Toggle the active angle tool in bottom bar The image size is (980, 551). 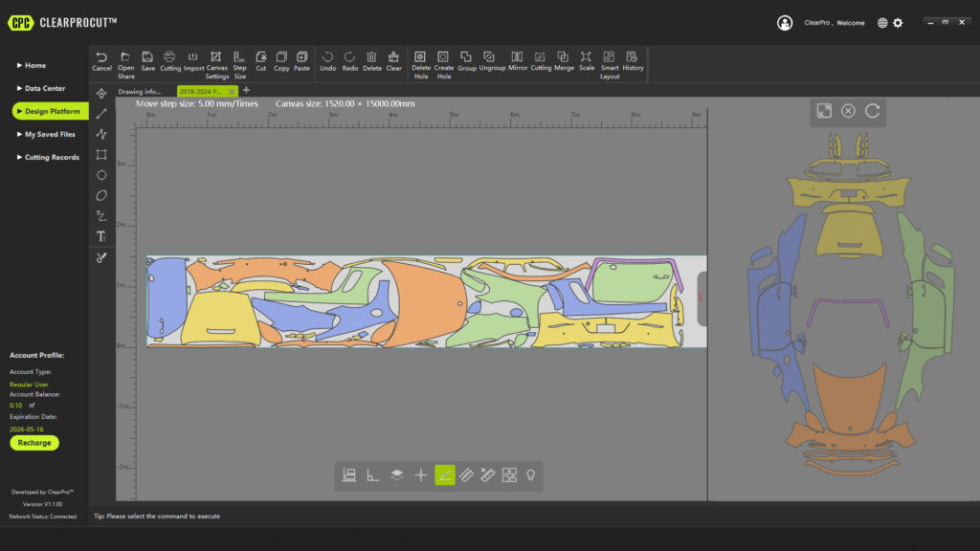tap(444, 474)
